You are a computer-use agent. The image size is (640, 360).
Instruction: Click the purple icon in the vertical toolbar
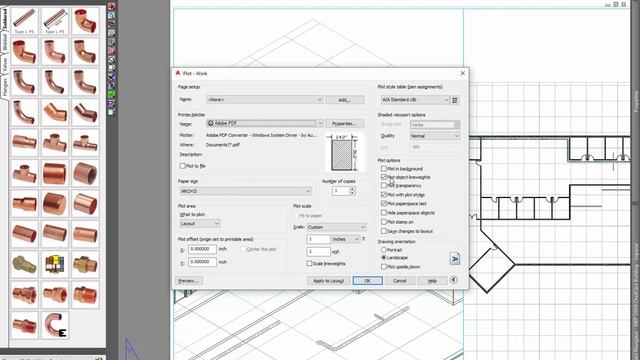111,103
